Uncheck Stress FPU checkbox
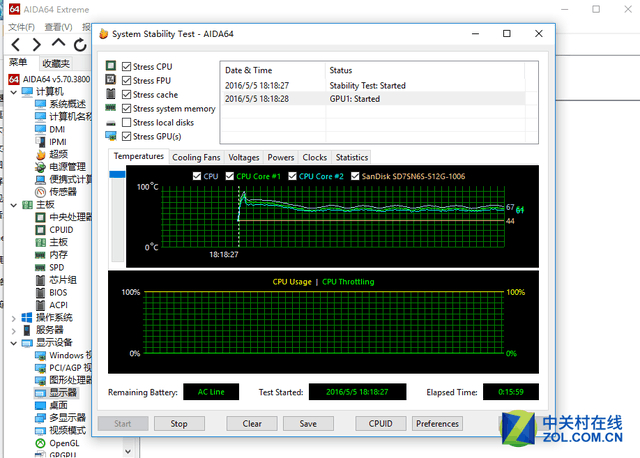Viewport: 640px width, 458px height. 127,80
